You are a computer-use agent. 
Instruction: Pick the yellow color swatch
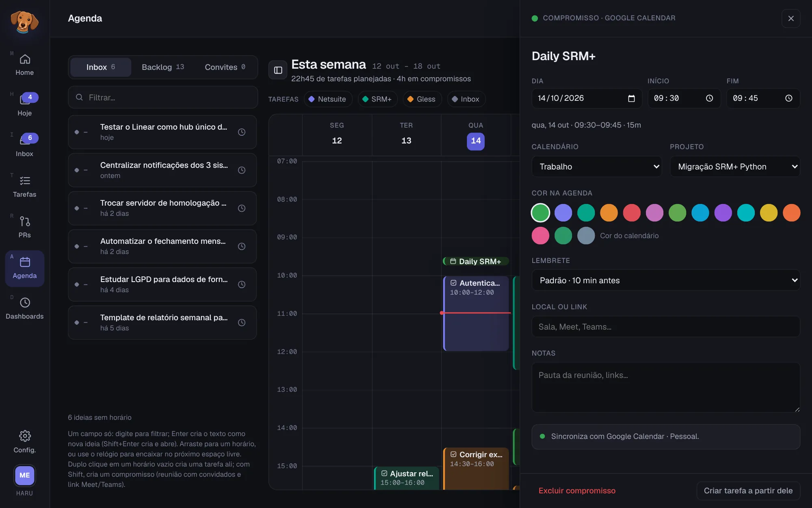tap(769, 213)
